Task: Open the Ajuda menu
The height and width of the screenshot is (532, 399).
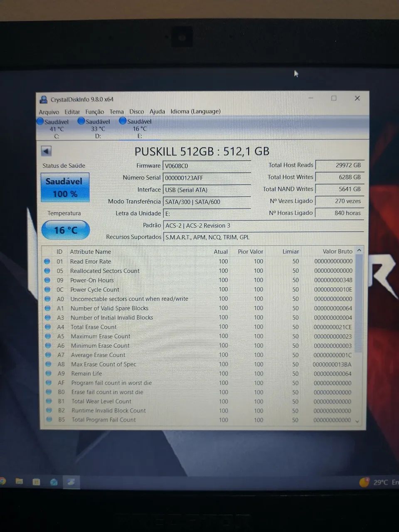Action: click(157, 111)
